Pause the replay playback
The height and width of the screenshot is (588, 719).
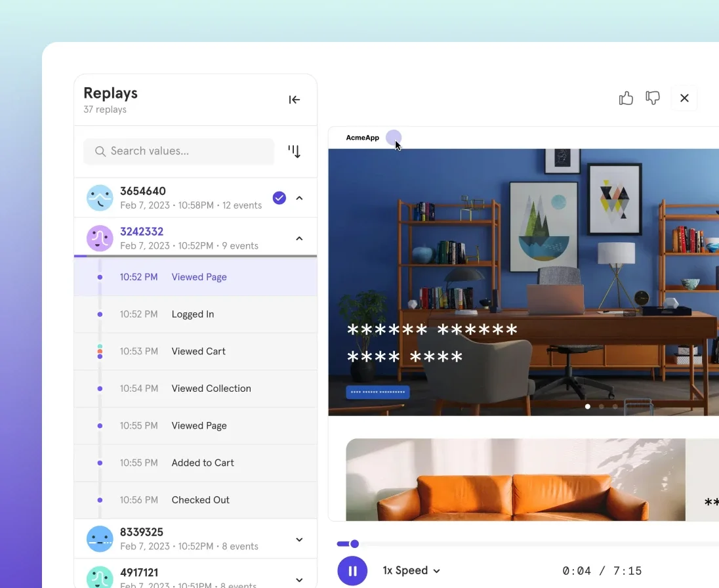(x=352, y=570)
